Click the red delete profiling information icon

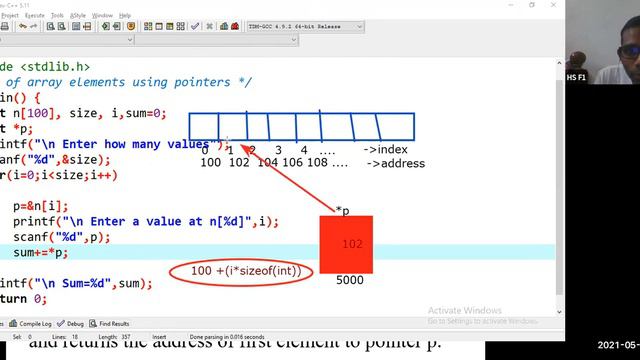235,27
